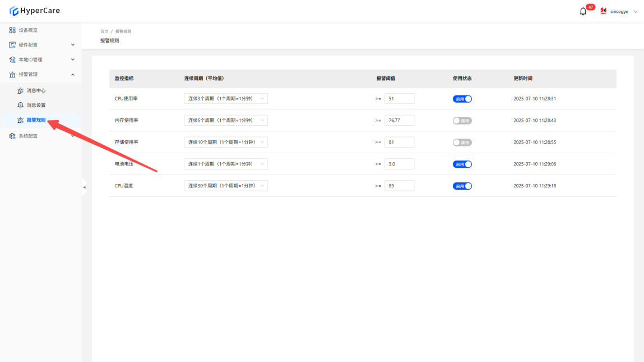Open the sinsegye user dropdown arrow

[636, 12]
